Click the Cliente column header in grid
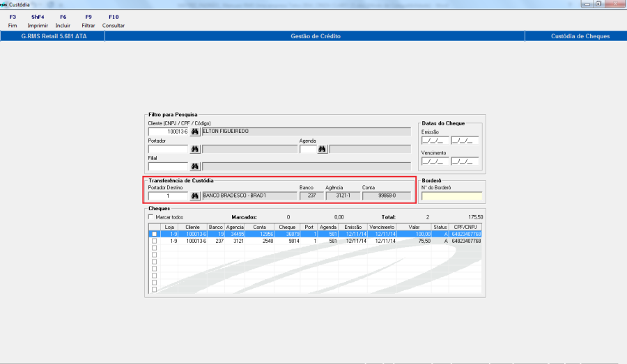This screenshot has height=364, width=627. click(193, 227)
